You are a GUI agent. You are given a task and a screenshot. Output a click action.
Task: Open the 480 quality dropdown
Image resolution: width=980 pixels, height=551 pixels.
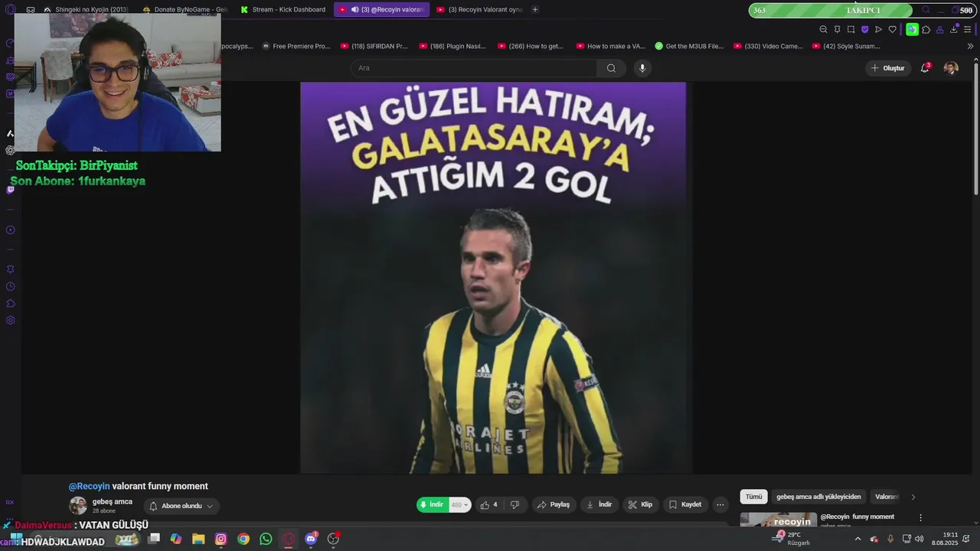click(459, 505)
